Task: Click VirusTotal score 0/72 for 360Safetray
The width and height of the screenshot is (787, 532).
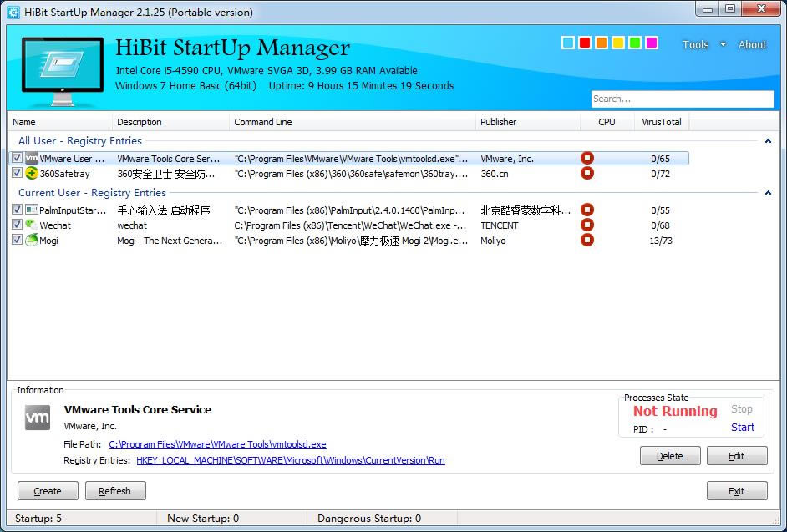Action: tap(661, 174)
